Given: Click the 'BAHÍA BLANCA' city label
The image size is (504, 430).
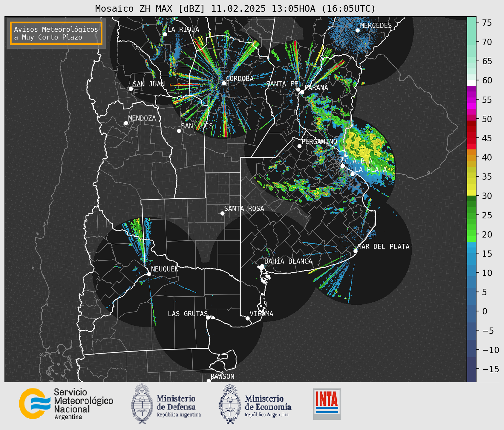Looking at the screenshot, I should click(x=288, y=261).
